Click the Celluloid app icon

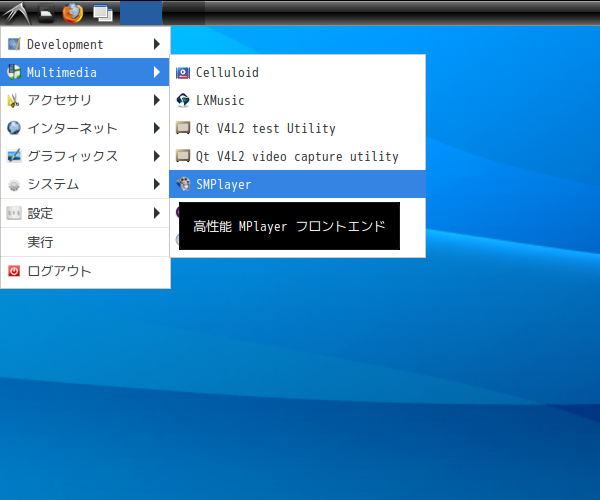click(x=183, y=73)
